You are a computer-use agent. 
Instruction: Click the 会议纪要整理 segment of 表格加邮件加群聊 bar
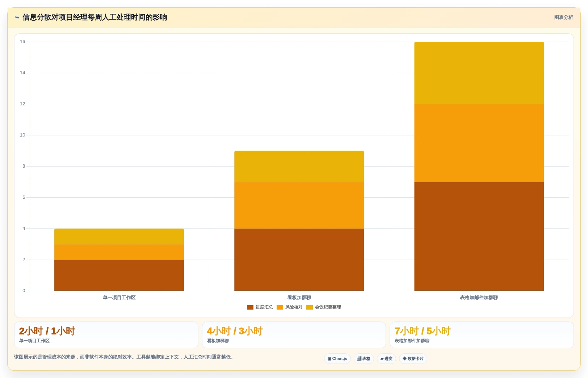479,73
